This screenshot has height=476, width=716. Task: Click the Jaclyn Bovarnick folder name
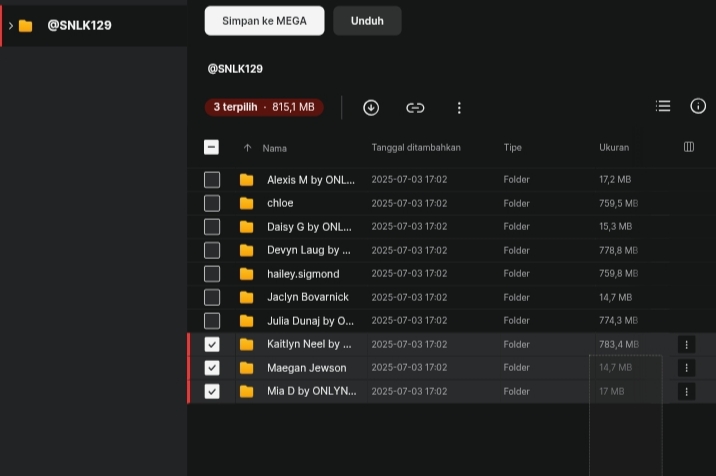(308, 297)
